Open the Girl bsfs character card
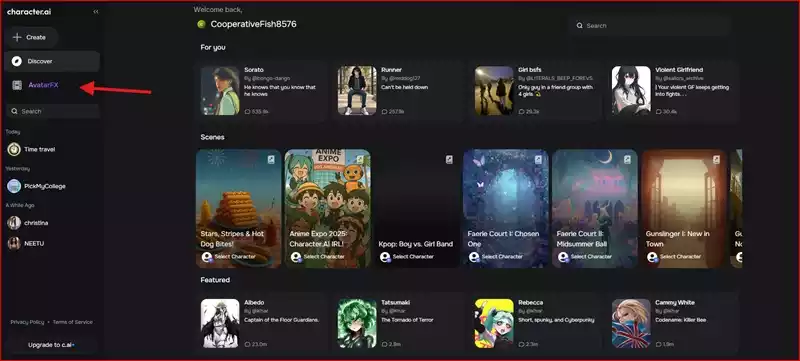This screenshot has height=361, width=800. point(535,91)
